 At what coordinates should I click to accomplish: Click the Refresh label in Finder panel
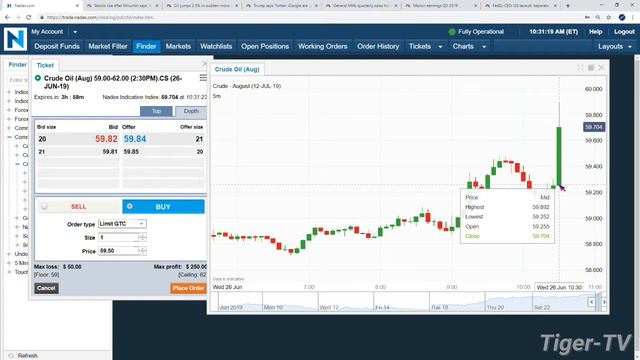point(28,356)
